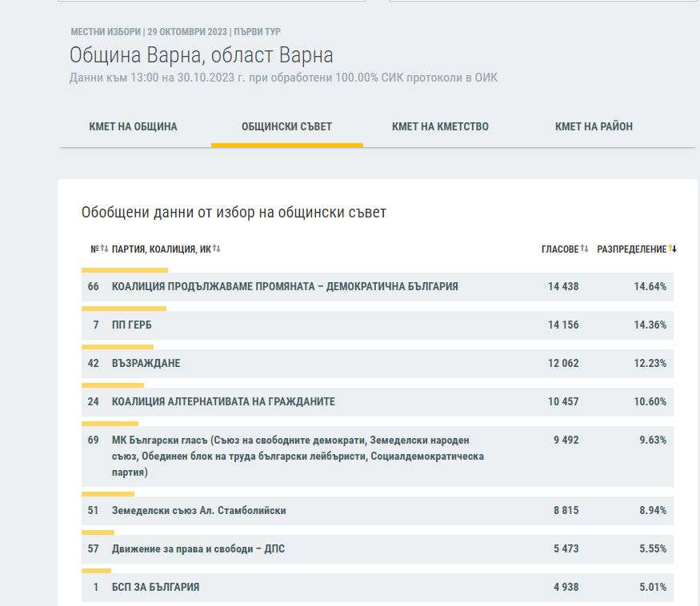This screenshot has height=606, width=700.
Task: Click party number 66
Action: click(94, 286)
